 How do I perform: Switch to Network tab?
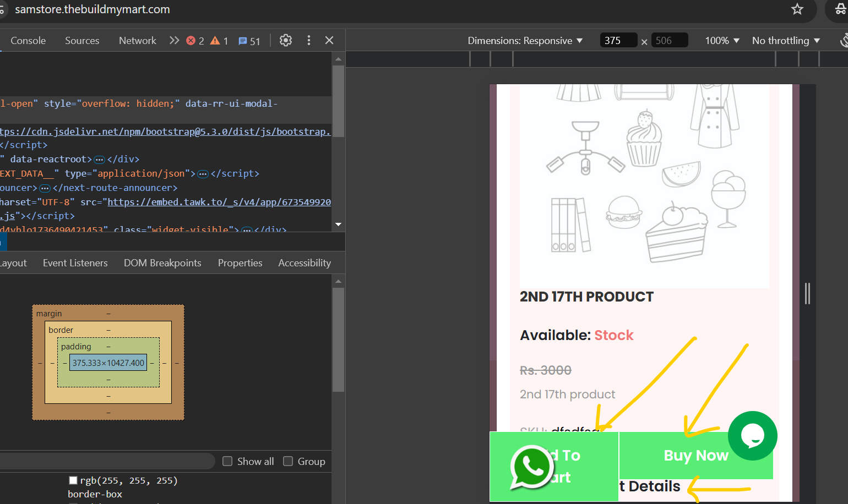[138, 41]
